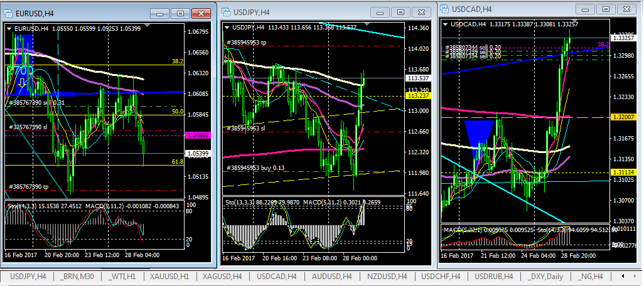Switch to the USDCHF,H4 tab
This screenshot has height=286, width=644.
tap(441, 276)
